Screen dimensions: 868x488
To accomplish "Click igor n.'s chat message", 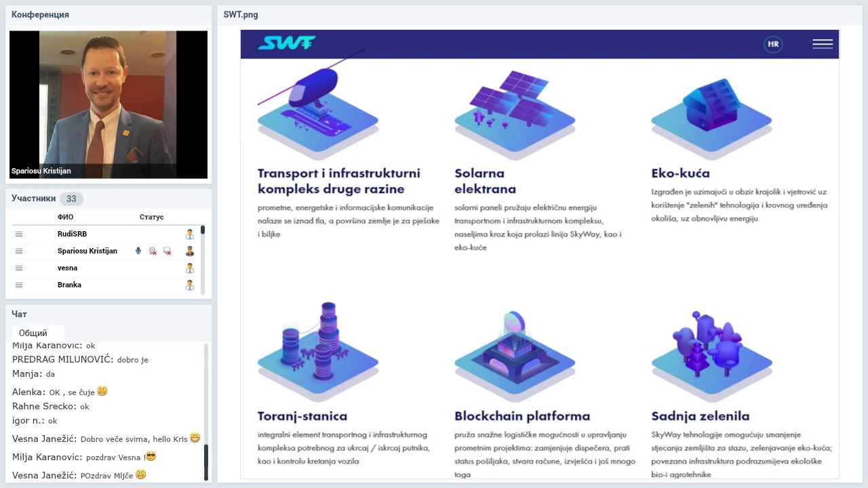I will (x=35, y=421).
